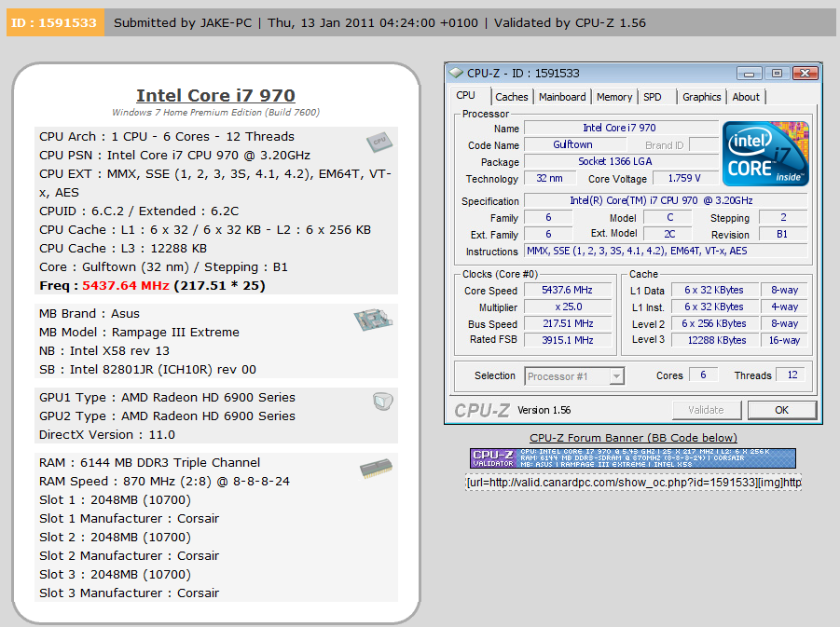This screenshot has width=840, height=627.
Task: Click the Windows 7 Home Premium subtitle
Action: [x=216, y=113]
